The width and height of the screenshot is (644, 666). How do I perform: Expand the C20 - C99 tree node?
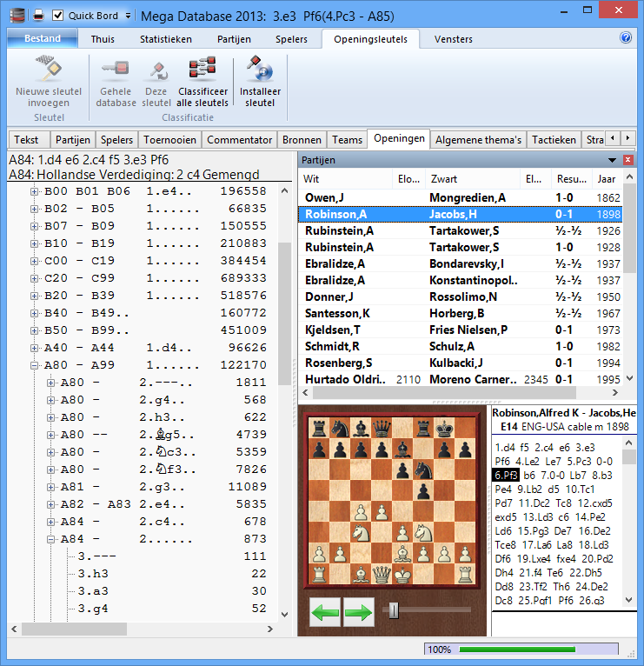[x=36, y=278]
